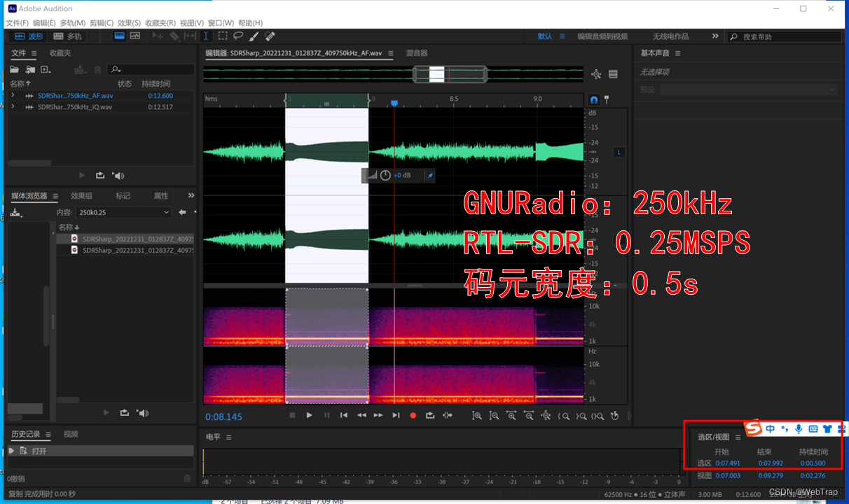The width and height of the screenshot is (849, 504).
Task: Expand SDRShar...750kHz_AF.wav file entry
Action: pos(13,95)
